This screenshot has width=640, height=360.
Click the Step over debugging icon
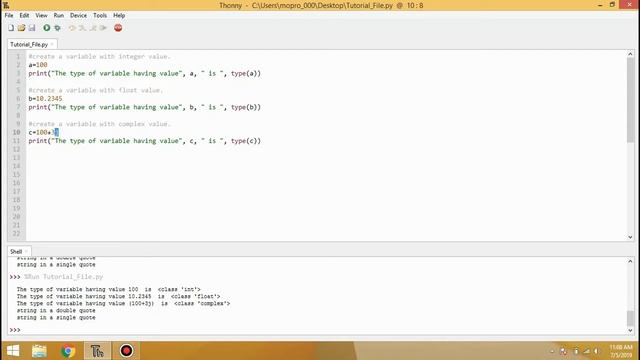[72, 28]
